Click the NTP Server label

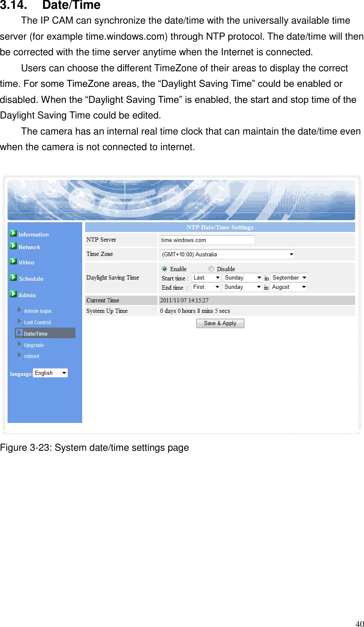[101, 239]
